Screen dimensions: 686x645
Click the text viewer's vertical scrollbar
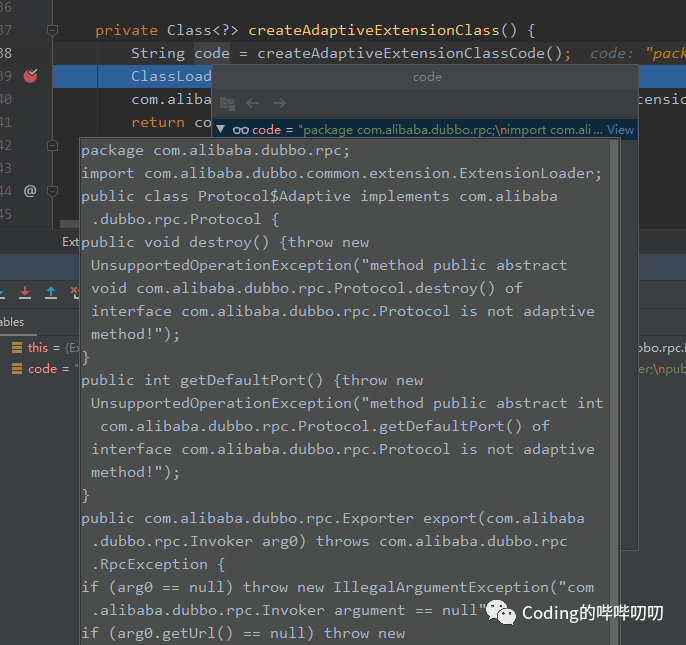614,391
